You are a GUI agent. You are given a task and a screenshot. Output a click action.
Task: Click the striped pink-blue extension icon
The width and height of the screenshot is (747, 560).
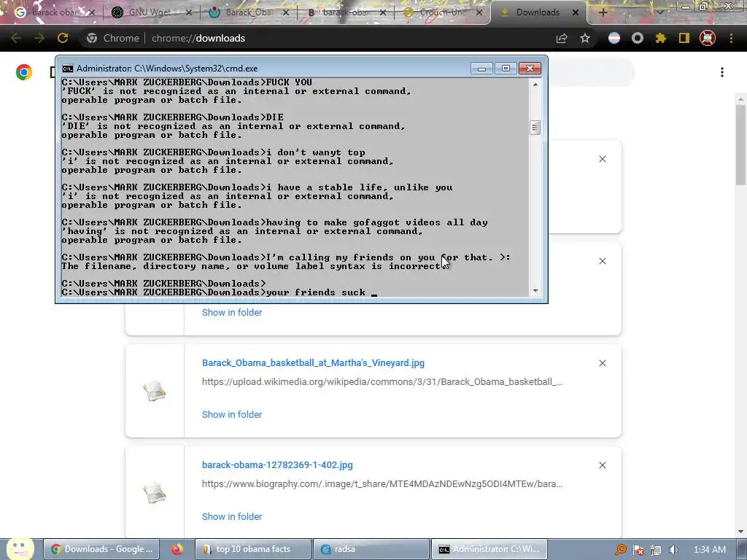pyautogui.click(x=614, y=38)
